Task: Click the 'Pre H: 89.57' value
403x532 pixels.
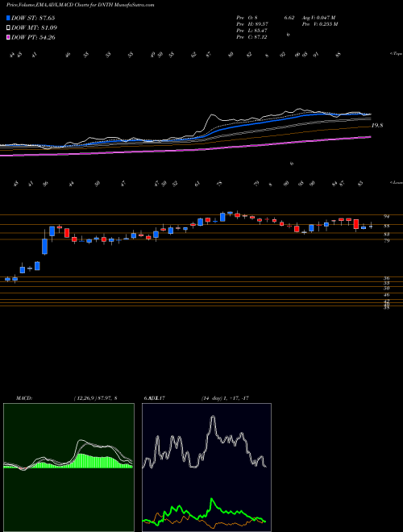Action: click(x=252, y=24)
